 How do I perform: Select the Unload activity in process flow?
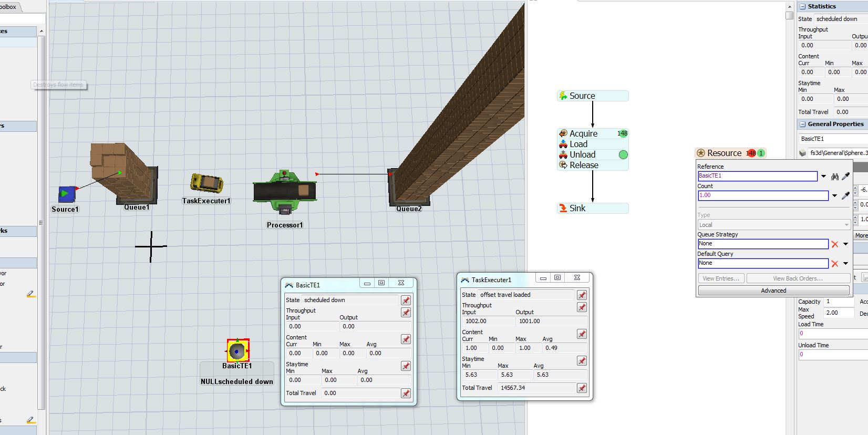tap(582, 154)
